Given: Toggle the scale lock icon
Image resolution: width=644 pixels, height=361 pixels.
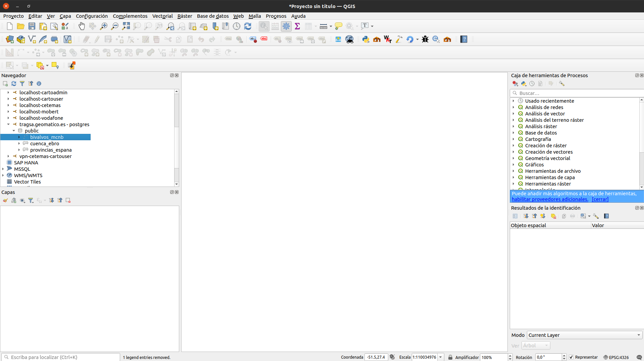Looking at the screenshot, I should point(450,357).
